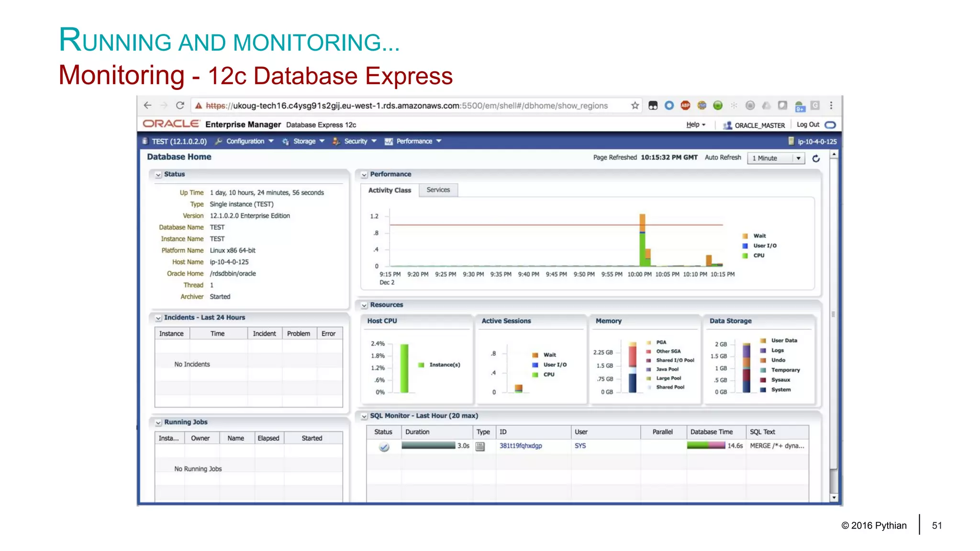
Task: Click the insecure HTTPS warning triangle
Action: [199, 106]
